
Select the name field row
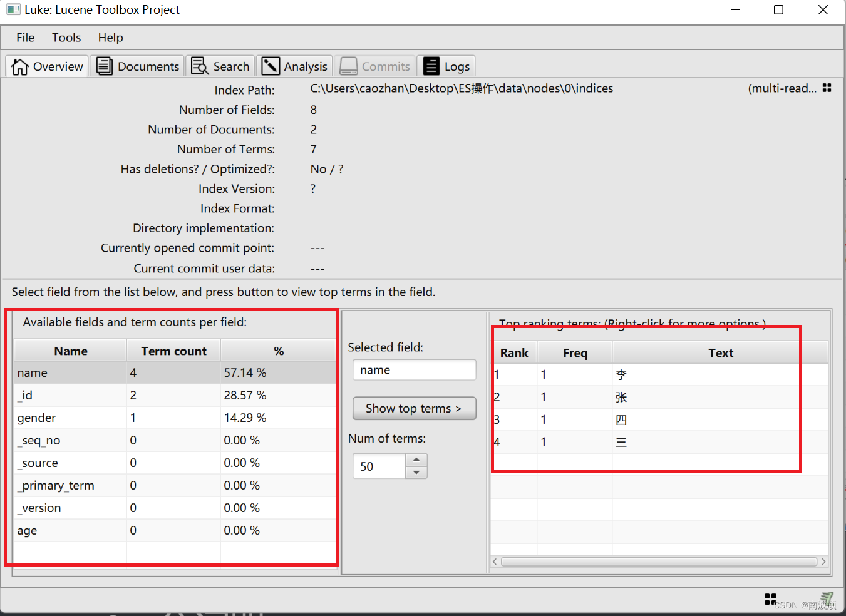click(x=175, y=372)
